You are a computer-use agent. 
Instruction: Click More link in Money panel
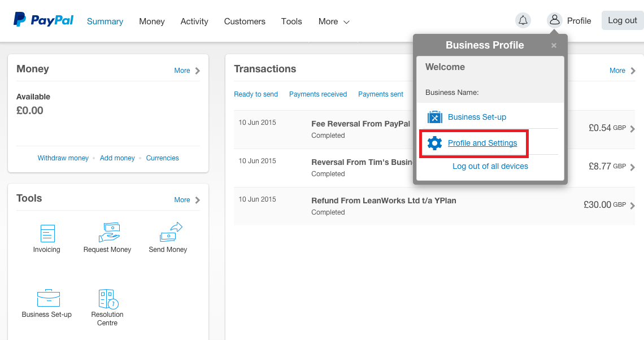pyautogui.click(x=182, y=71)
